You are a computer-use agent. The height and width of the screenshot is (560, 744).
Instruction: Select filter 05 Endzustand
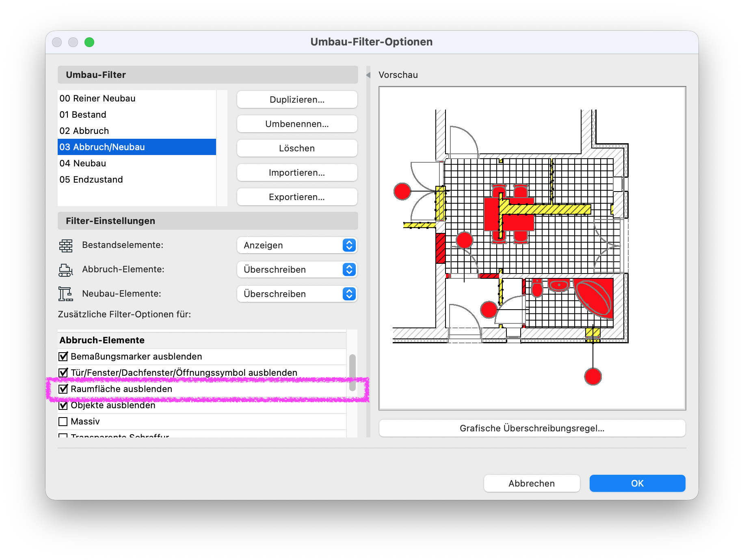click(137, 179)
